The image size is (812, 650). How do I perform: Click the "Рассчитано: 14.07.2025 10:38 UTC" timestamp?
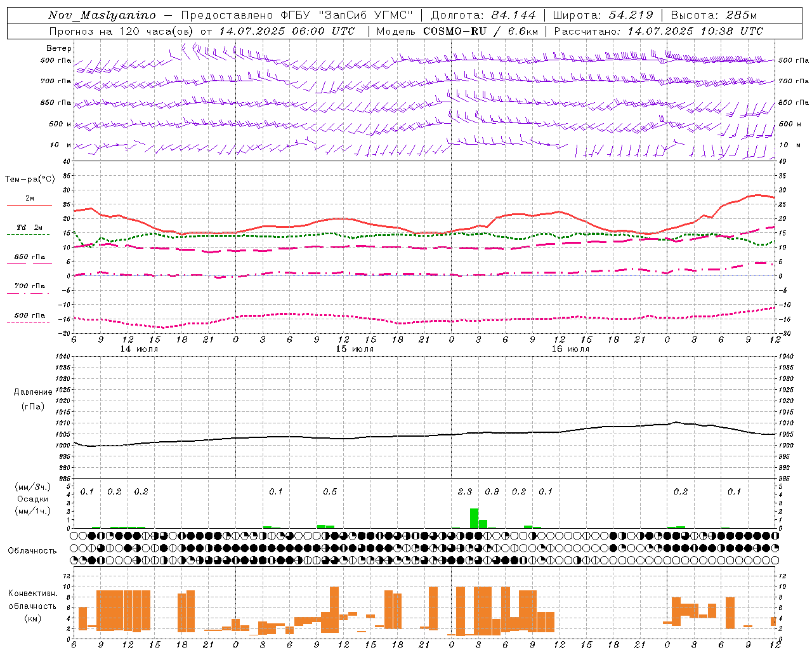[x=658, y=31]
